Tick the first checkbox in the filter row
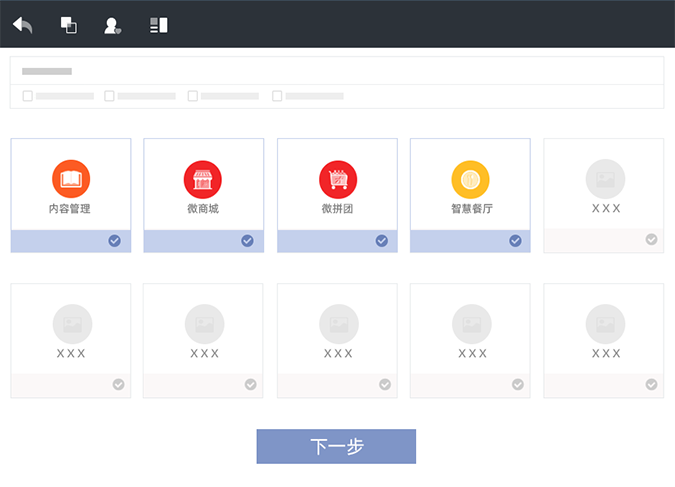Image resolution: width=675 pixels, height=487 pixels. click(28, 96)
